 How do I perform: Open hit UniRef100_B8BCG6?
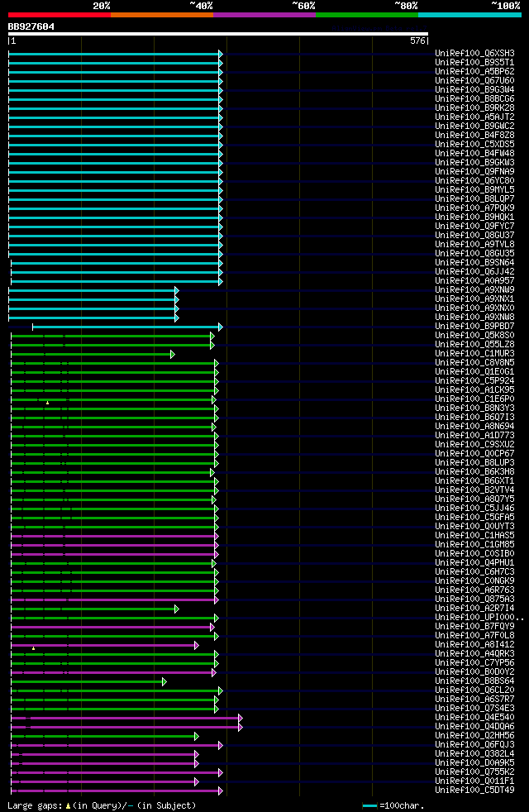474,99
